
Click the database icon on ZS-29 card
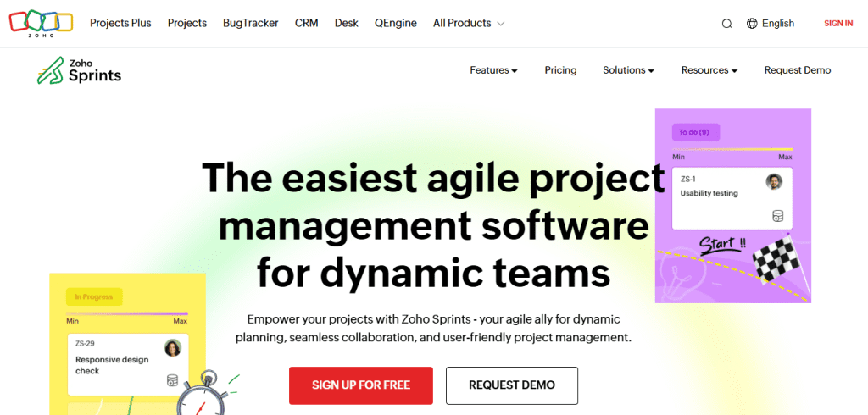coord(172,380)
